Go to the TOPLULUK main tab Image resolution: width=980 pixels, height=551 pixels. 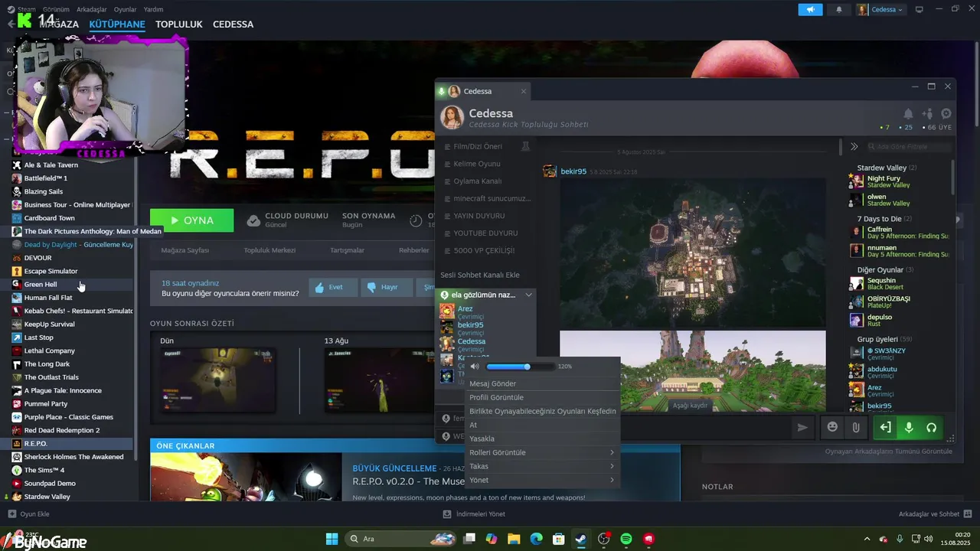tap(179, 24)
